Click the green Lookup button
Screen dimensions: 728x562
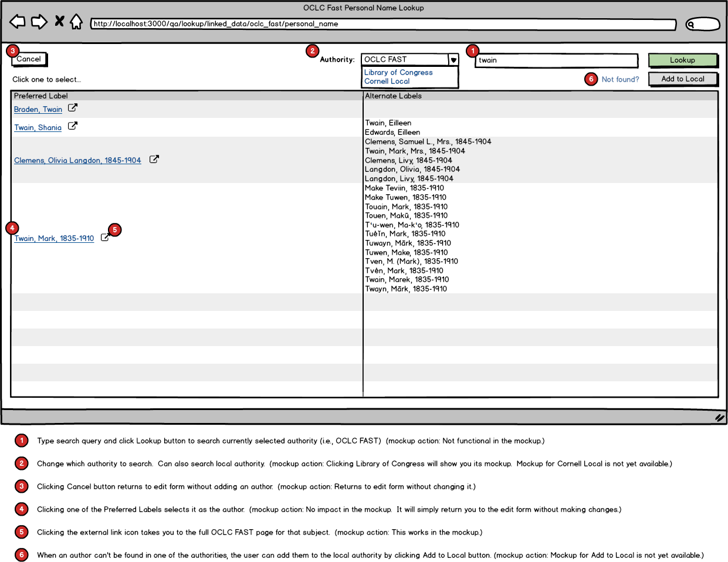coord(683,60)
